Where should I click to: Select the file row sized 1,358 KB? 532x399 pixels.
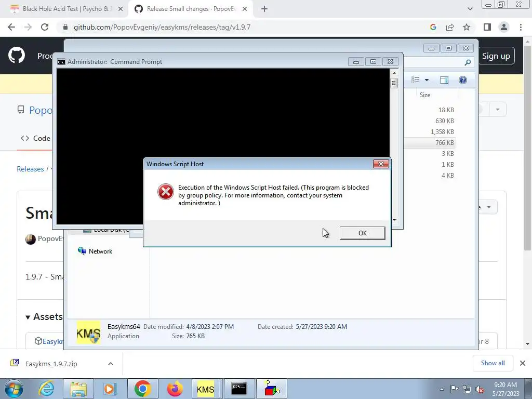pyautogui.click(x=430, y=132)
